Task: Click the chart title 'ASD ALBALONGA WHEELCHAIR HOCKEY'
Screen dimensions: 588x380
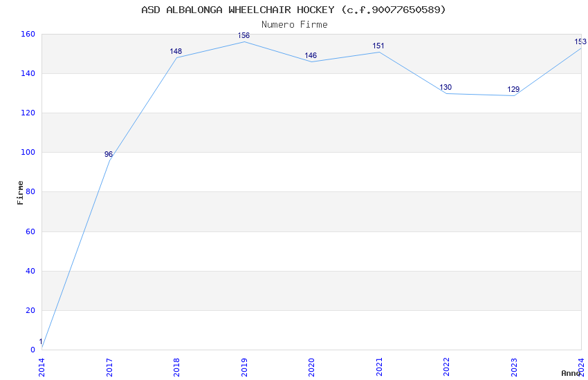Action: pyautogui.click(x=238, y=10)
